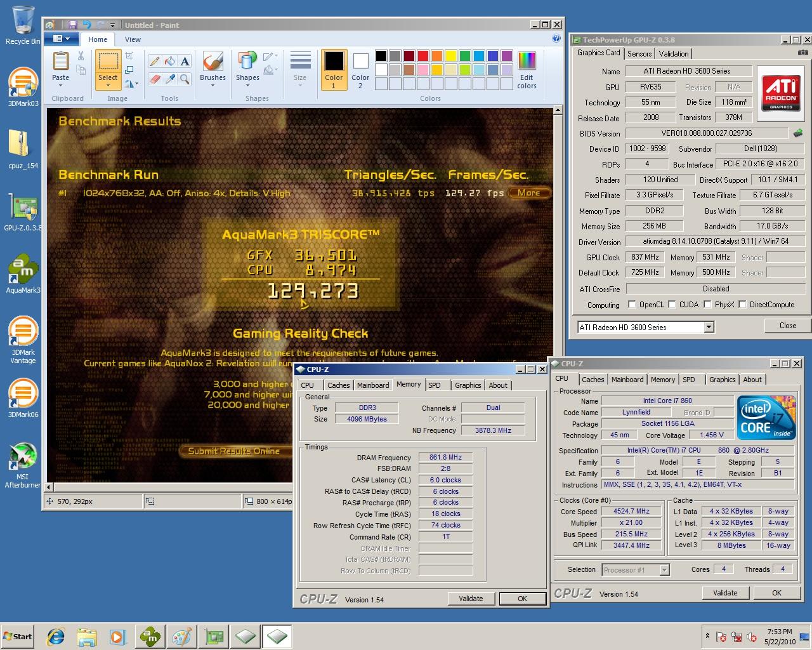Viewport: 812px width, 650px height.
Task: Enable OpenCL checkbox in GPU-Z
Action: click(632, 305)
